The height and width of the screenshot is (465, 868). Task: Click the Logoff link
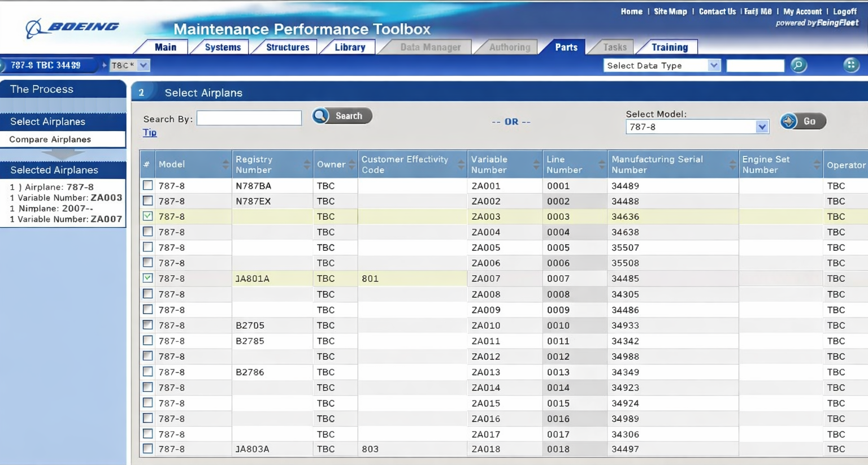845,11
